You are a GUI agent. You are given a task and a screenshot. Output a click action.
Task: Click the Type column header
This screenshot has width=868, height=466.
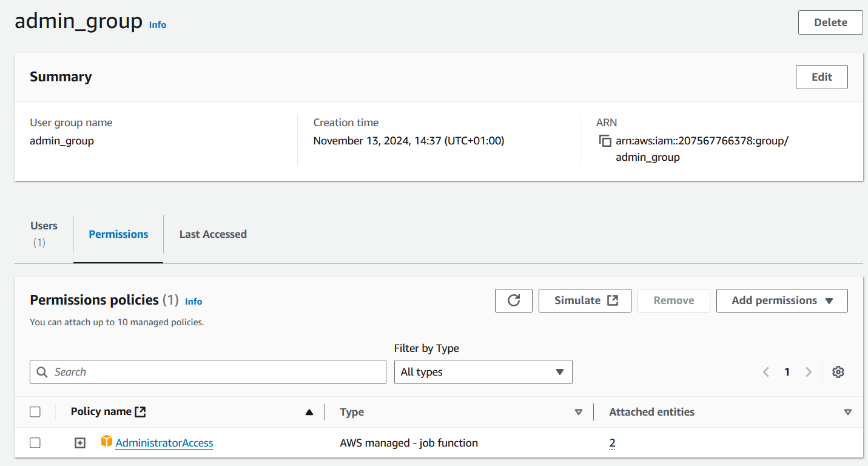pyautogui.click(x=352, y=412)
